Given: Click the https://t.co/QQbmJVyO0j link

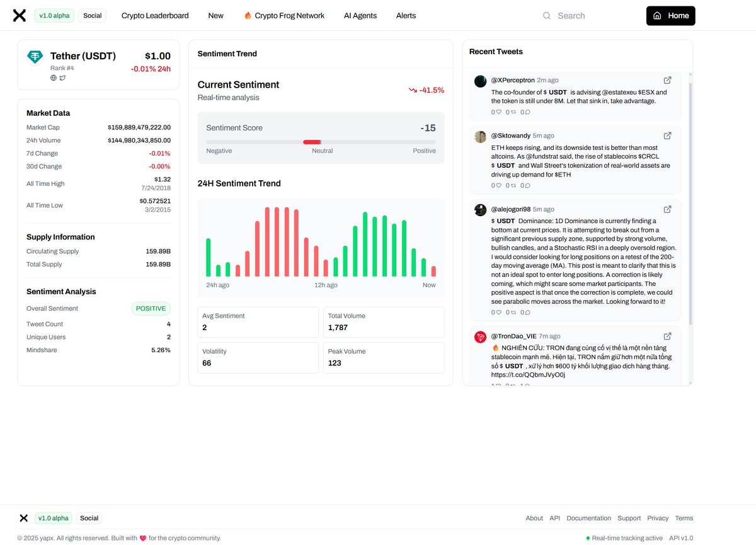Looking at the screenshot, I should tap(528, 375).
